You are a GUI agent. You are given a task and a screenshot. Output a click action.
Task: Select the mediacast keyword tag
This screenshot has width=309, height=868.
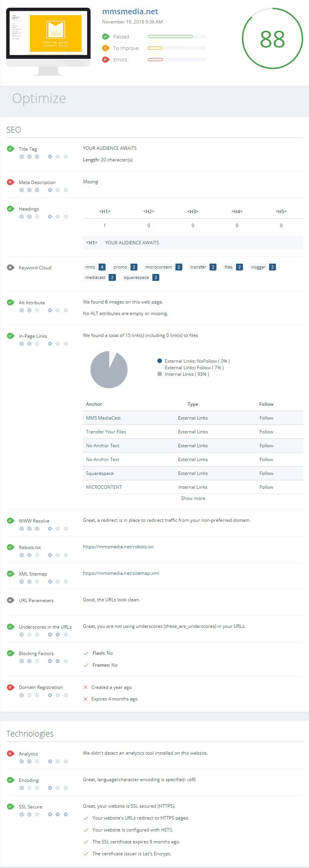coord(99,277)
